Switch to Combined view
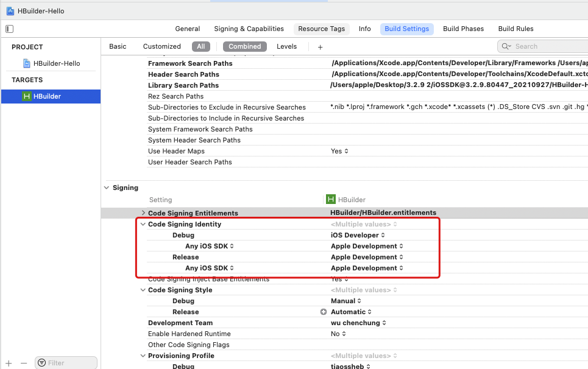Viewport: 588px width, 369px height. [x=244, y=46]
